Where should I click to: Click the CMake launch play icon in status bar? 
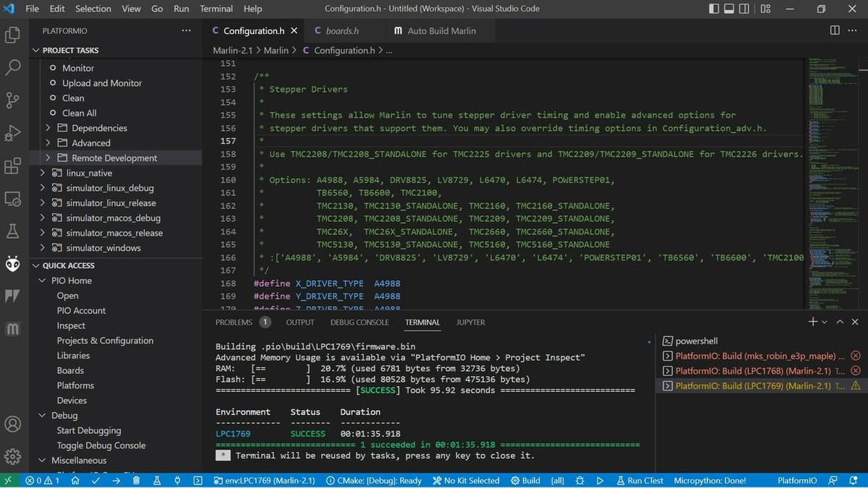[x=600, y=480]
